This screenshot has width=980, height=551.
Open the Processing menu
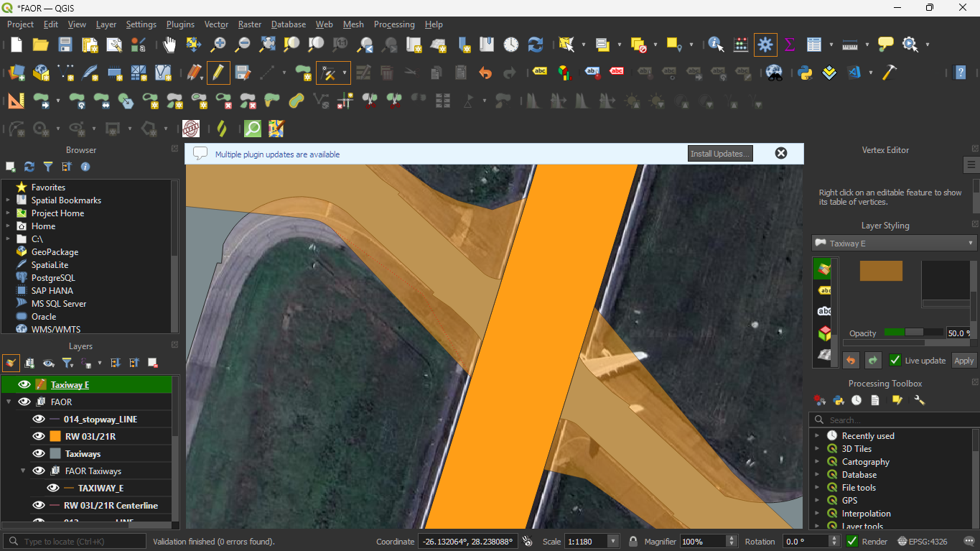click(x=394, y=24)
